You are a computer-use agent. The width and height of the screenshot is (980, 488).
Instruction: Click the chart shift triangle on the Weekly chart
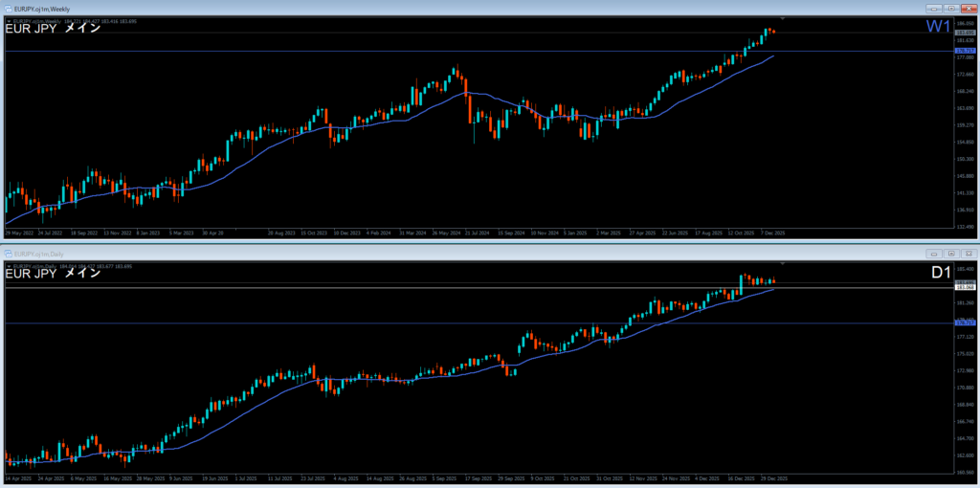pyautogui.click(x=783, y=18)
